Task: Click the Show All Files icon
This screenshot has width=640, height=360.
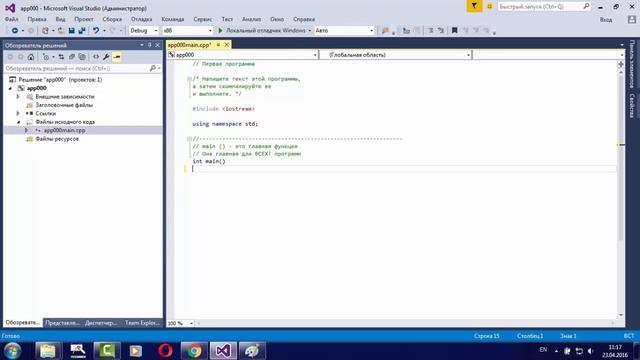Action: [82, 57]
